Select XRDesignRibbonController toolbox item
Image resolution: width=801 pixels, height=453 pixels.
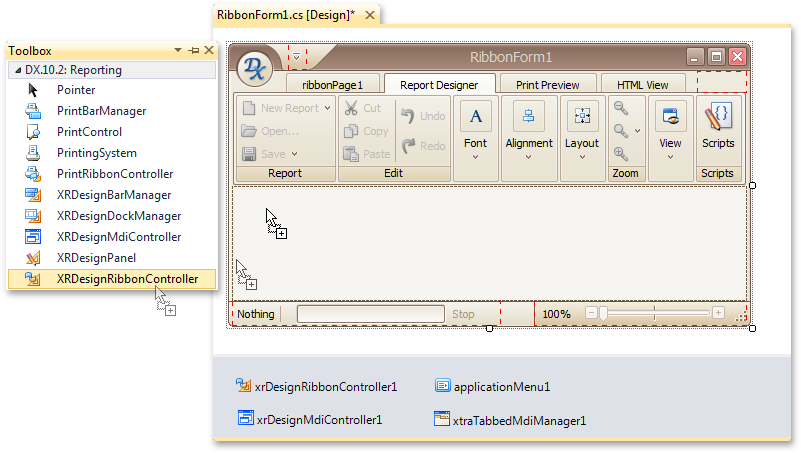click(x=112, y=279)
